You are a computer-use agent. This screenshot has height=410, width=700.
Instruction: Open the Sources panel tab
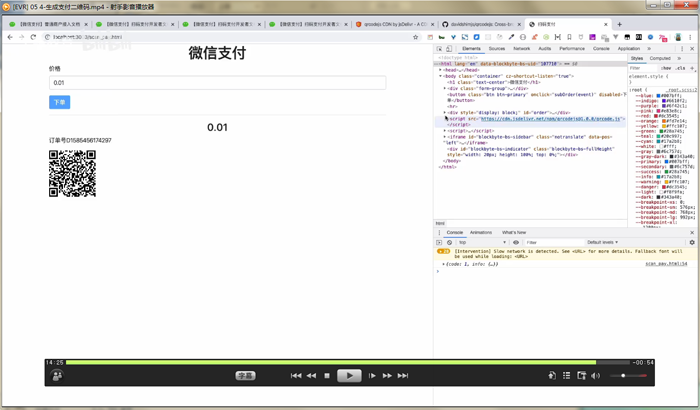[496, 48]
